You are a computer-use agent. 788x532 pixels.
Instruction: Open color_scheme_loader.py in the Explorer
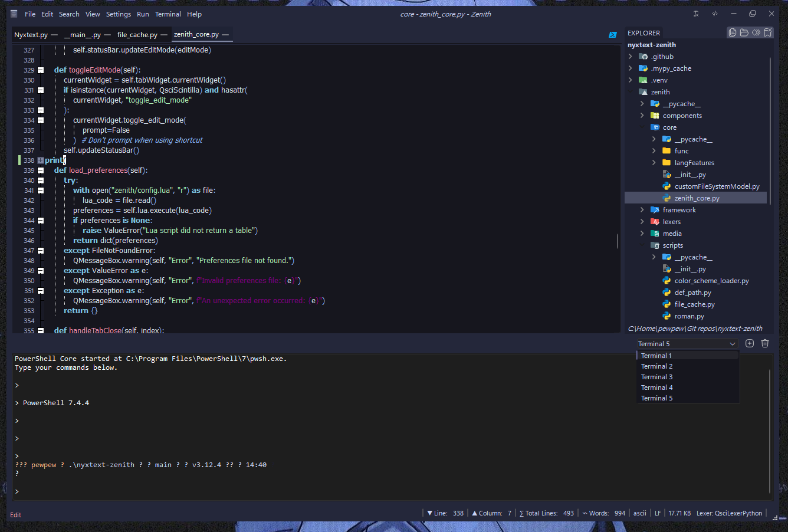(x=711, y=281)
